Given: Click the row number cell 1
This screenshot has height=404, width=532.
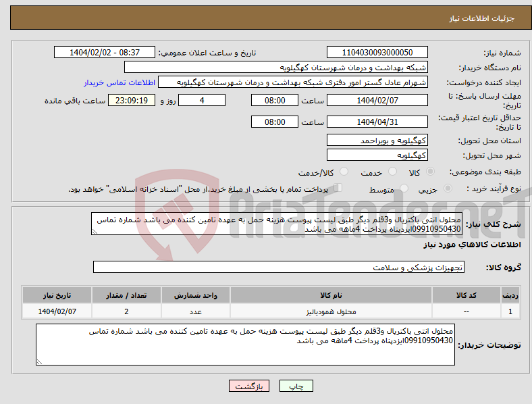Looking at the screenshot, I should [510, 311].
